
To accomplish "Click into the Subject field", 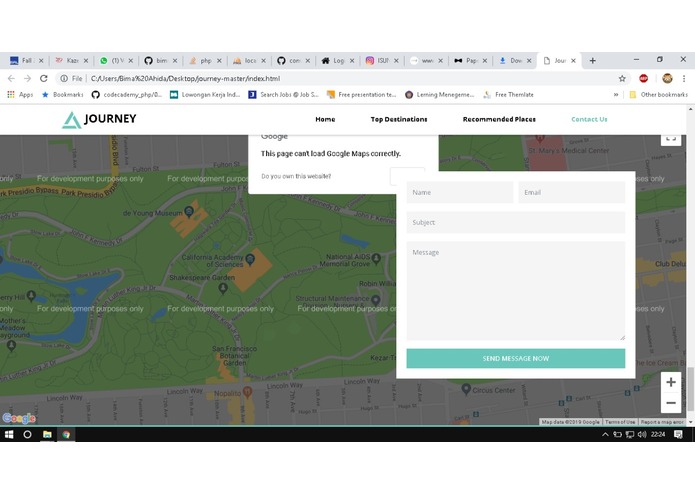I will tap(515, 222).
